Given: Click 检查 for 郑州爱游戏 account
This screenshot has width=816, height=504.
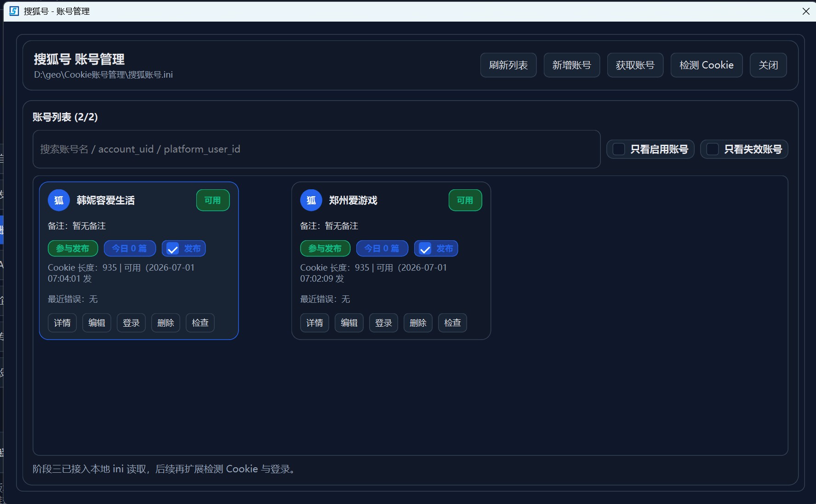Looking at the screenshot, I should point(452,323).
